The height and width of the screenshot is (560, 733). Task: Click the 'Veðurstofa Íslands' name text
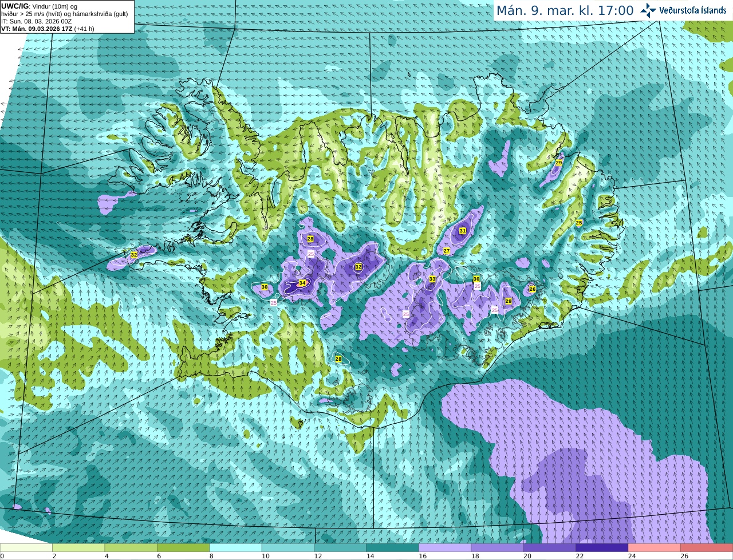click(x=693, y=10)
